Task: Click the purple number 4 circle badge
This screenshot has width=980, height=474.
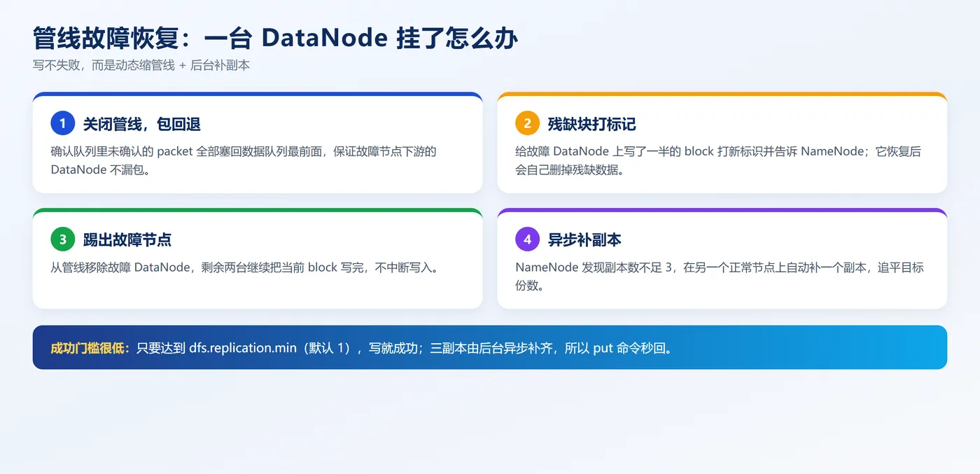Action: click(x=528, y=239)
